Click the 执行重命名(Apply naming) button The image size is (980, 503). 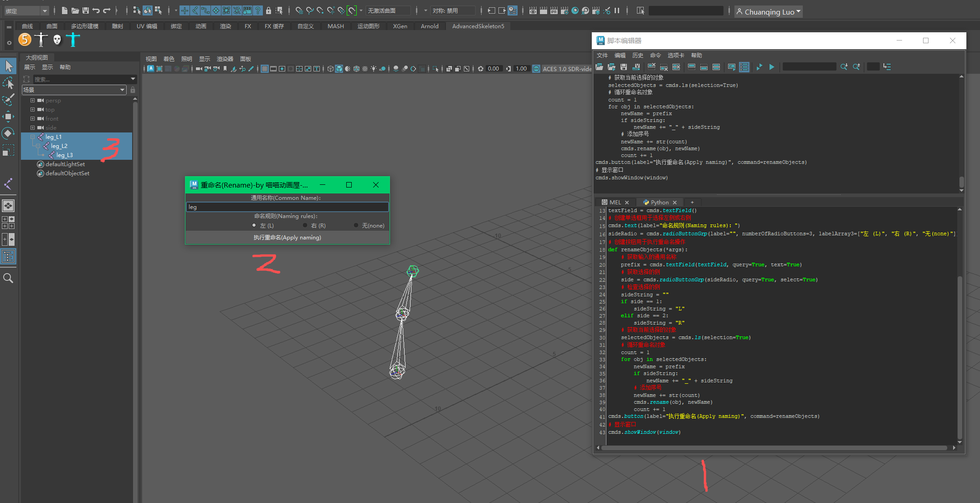(x=287, y=238)
